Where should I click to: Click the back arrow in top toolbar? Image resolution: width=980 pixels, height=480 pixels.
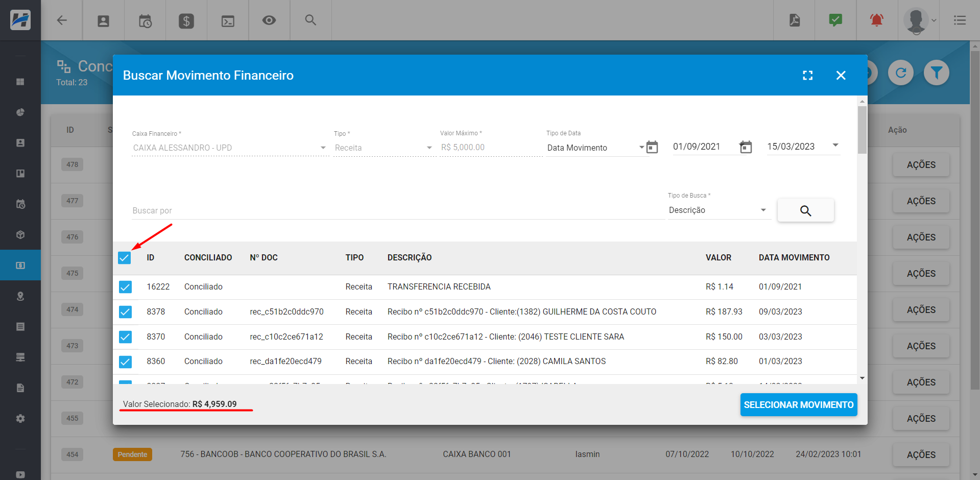pos(62,20)
